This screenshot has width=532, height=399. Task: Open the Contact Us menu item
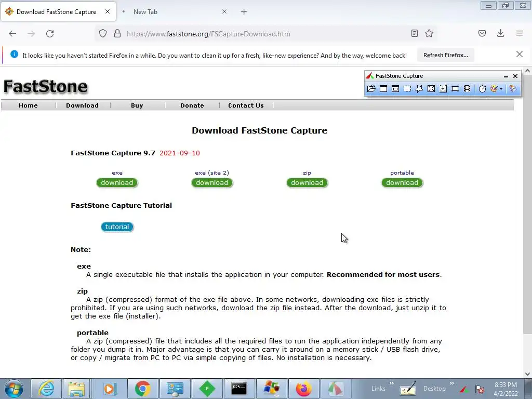coord(246,105)
